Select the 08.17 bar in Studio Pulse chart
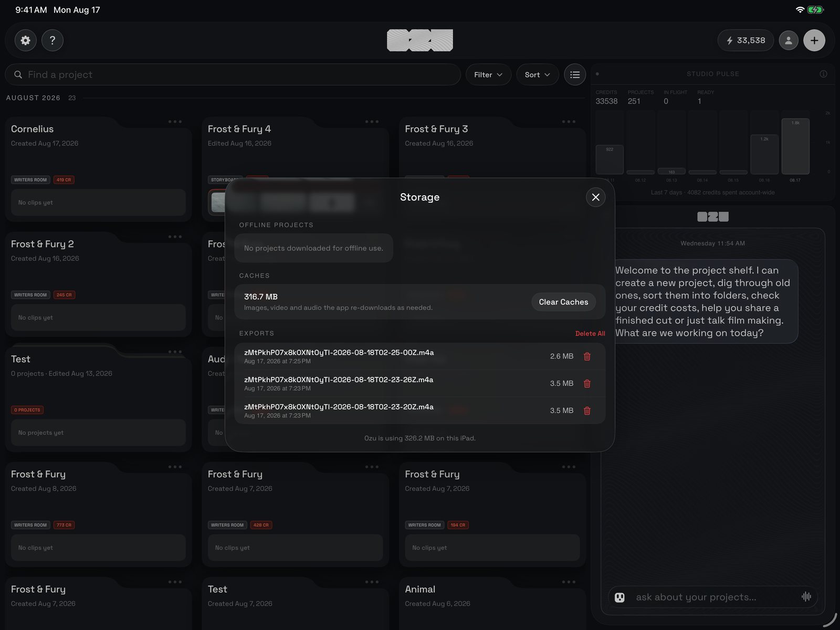 795,146
